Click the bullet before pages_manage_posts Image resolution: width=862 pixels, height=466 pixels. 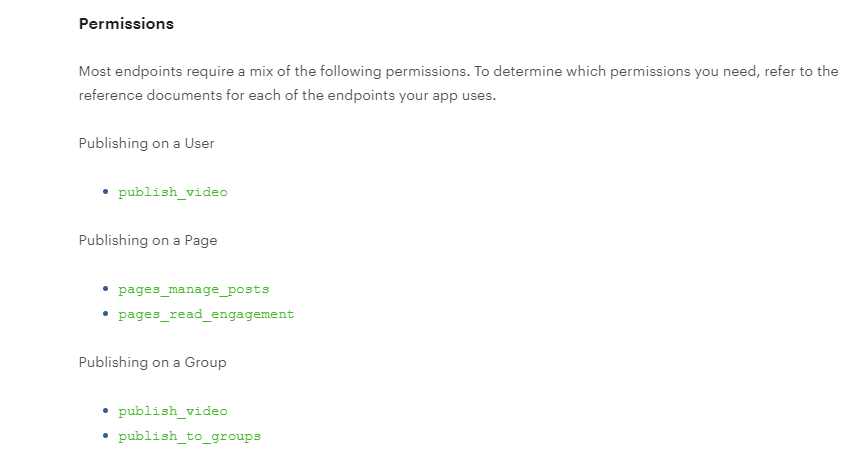106,289
